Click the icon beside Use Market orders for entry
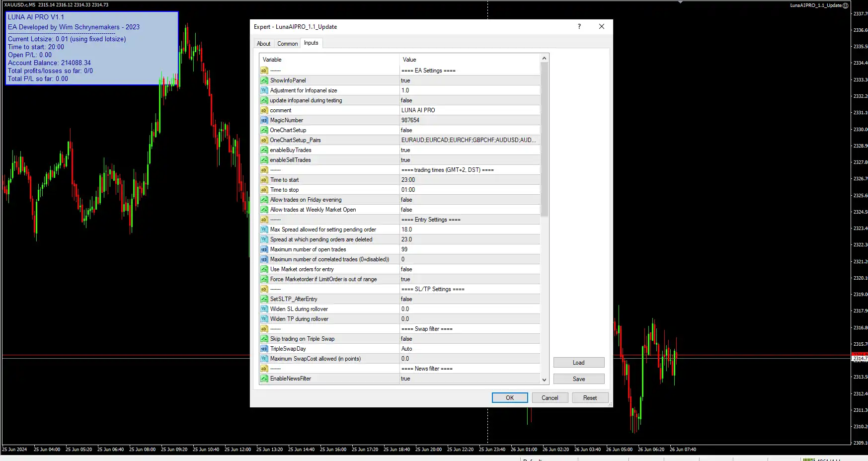The width and height of the screenshot is (868, 461). (264, 269)
